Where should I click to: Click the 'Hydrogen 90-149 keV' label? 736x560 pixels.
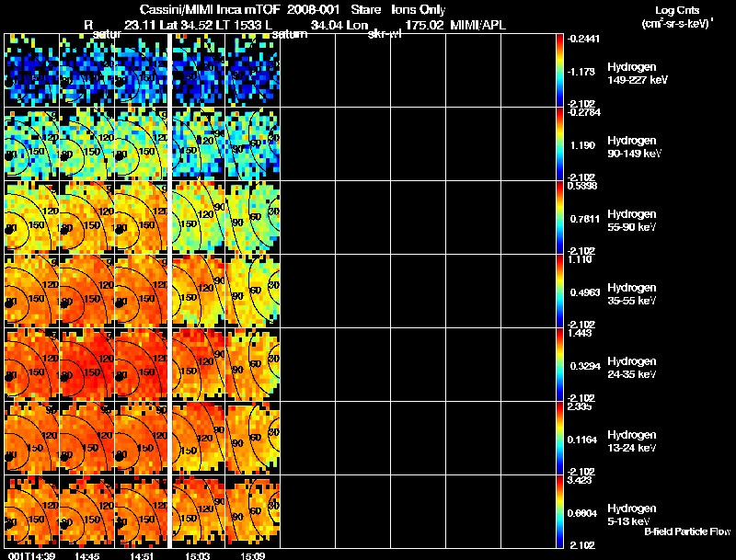635,147
